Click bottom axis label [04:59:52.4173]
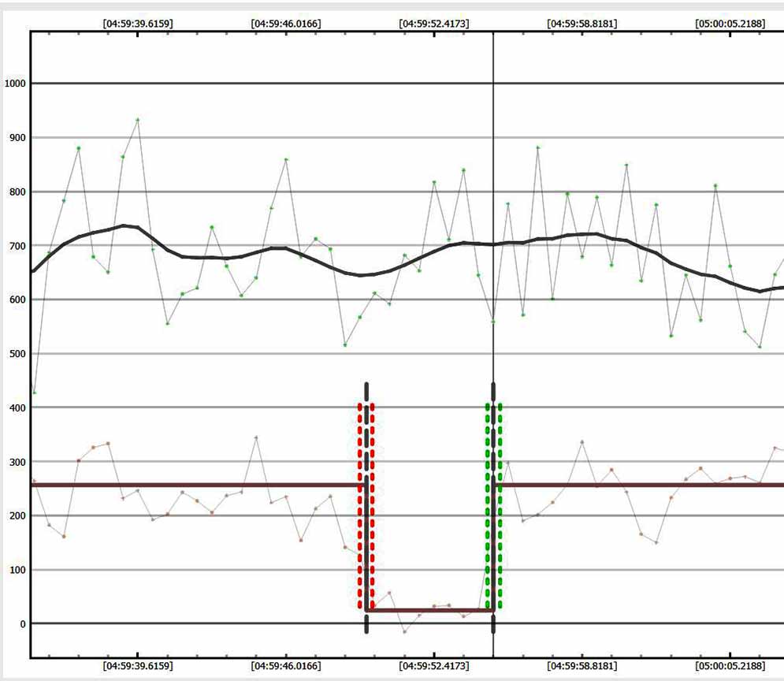Screen dimensions: 784x681 [434, 666]
